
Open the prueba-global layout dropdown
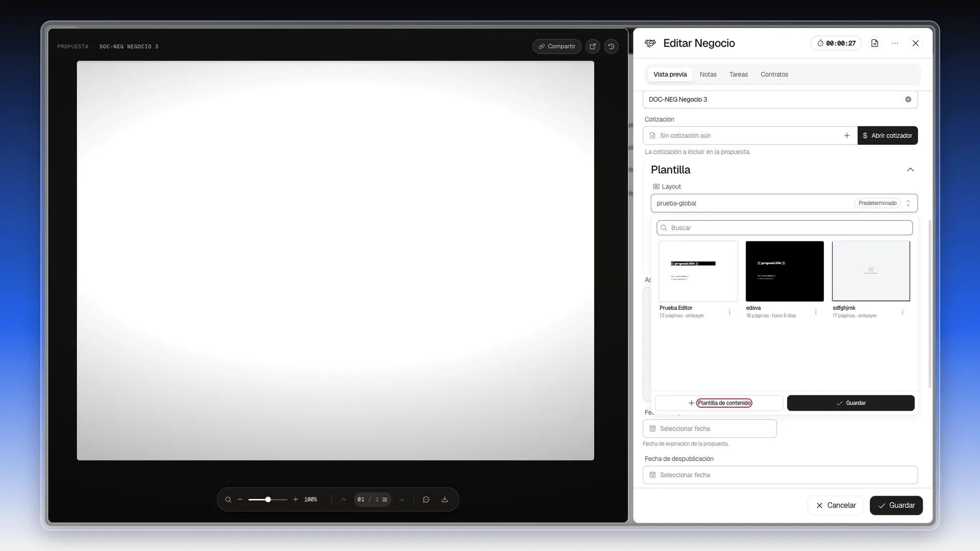click(784, 203)
